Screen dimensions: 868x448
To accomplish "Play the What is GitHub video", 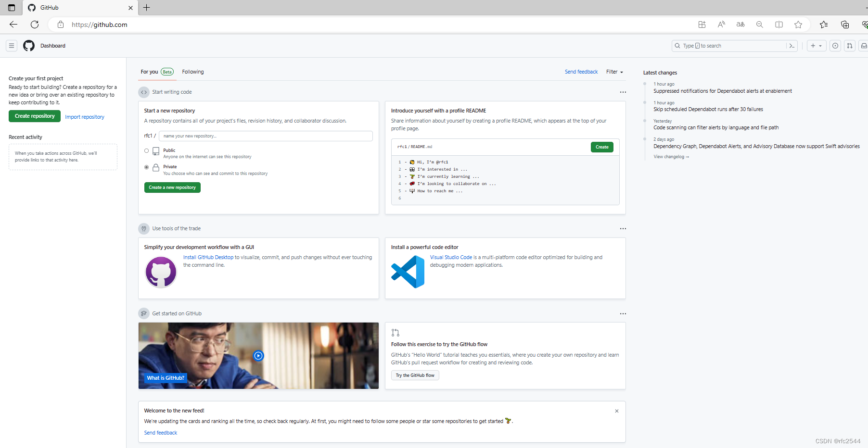I will (x=258, y=356).
